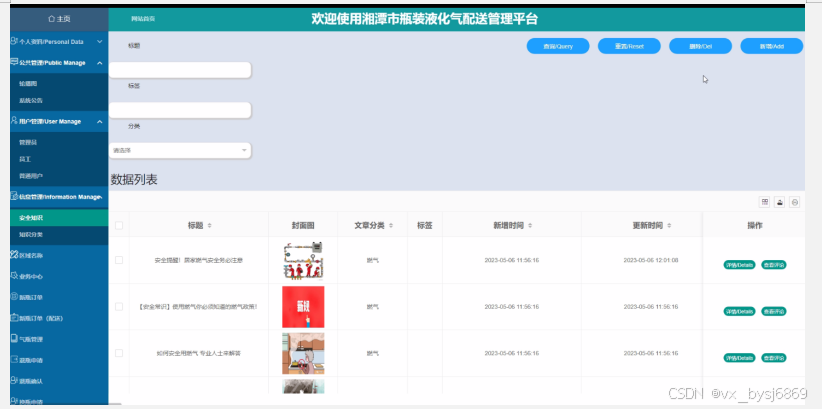This screenshot has width=822, height=409.
Task: Open red cover image of 【安全常识】 row
Action: coord(303,307)
